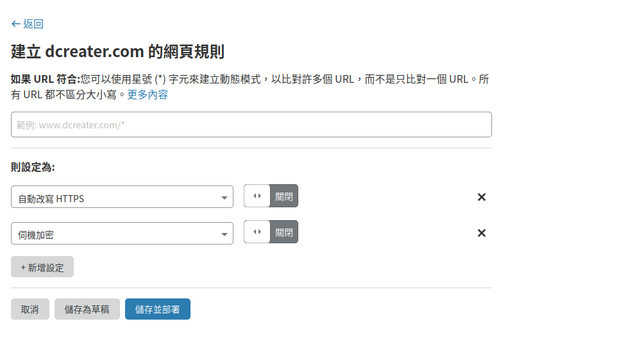The width and height of the screenshot is (644, 353).
Task: Click the blue 儲存並部署 button
Action: click(158, 309)
